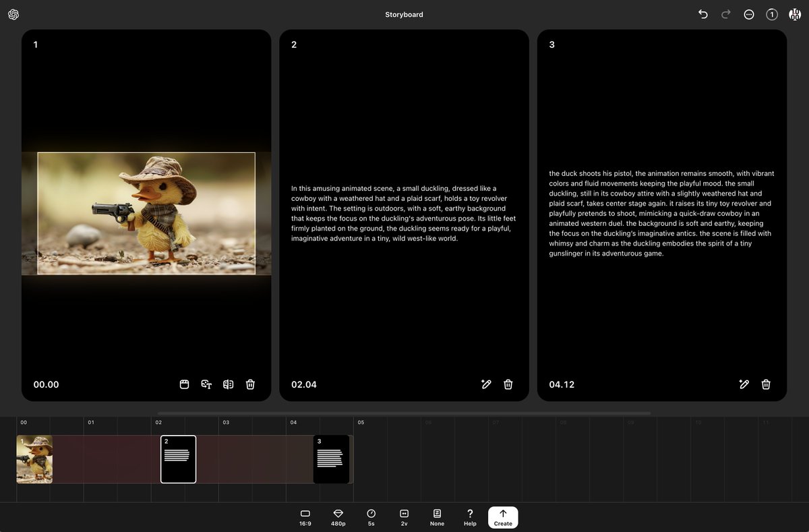809x532 pixels.
Task: Open the 2v variations selector
Action: (x=404, y=517)
